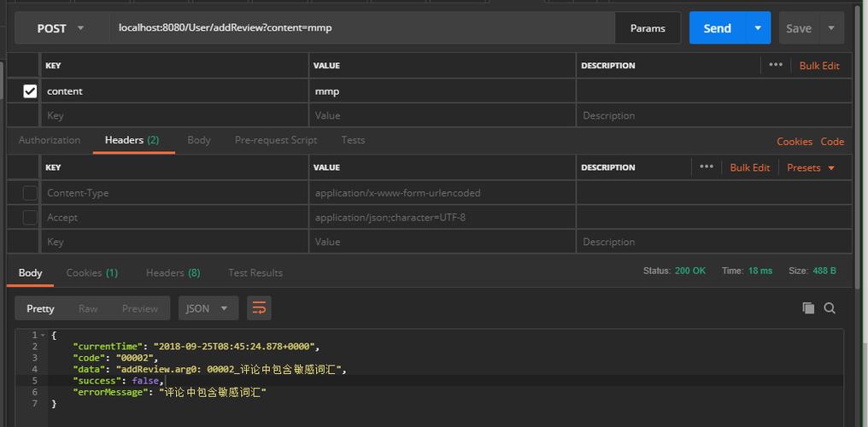This screenshot has height=427, width=868.
Task: Open the Cookies link
Action: [x=795, y=142]
